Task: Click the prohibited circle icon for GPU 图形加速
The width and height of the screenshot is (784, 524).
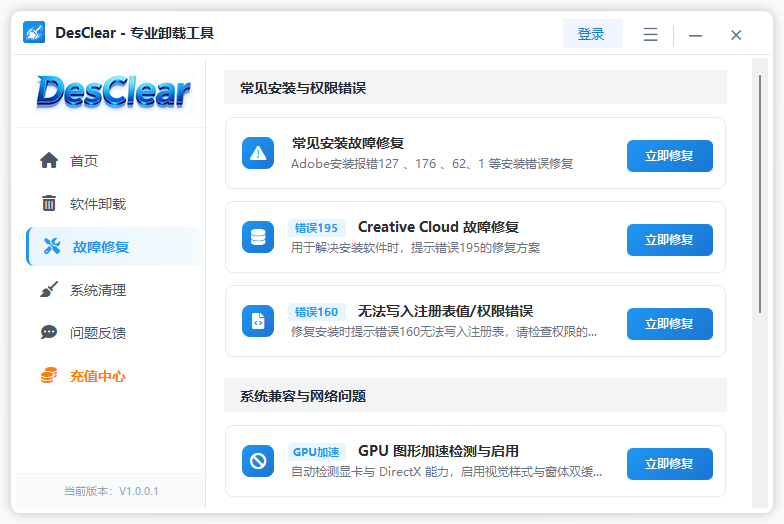Action: click(258, 461)
